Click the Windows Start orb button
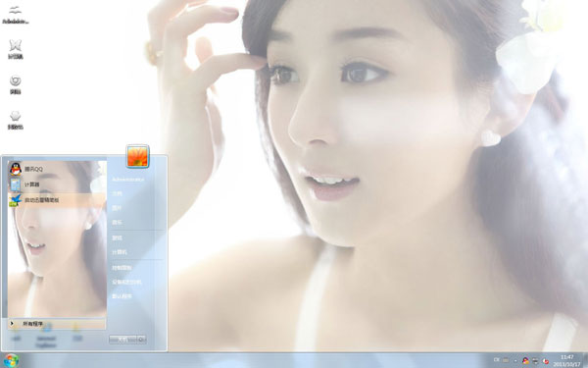 point(11,360)
